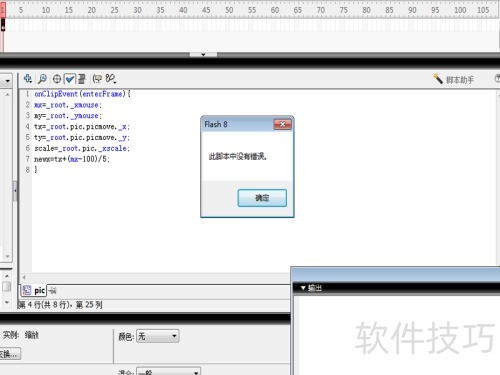Click the insert target path icon
Viewport: 500px width, 375px height.
57,79
